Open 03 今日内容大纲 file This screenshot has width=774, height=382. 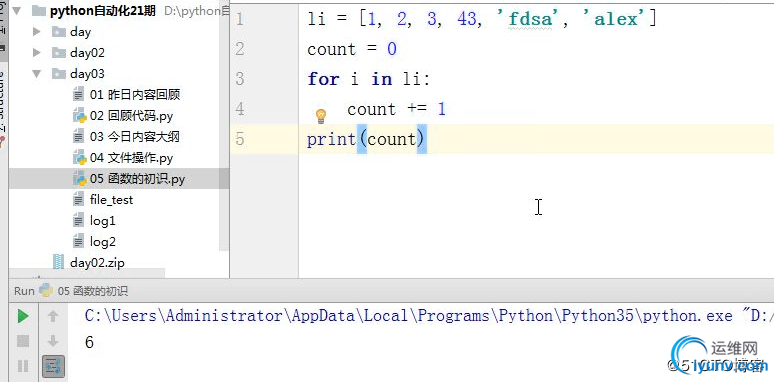coord(135,137)
